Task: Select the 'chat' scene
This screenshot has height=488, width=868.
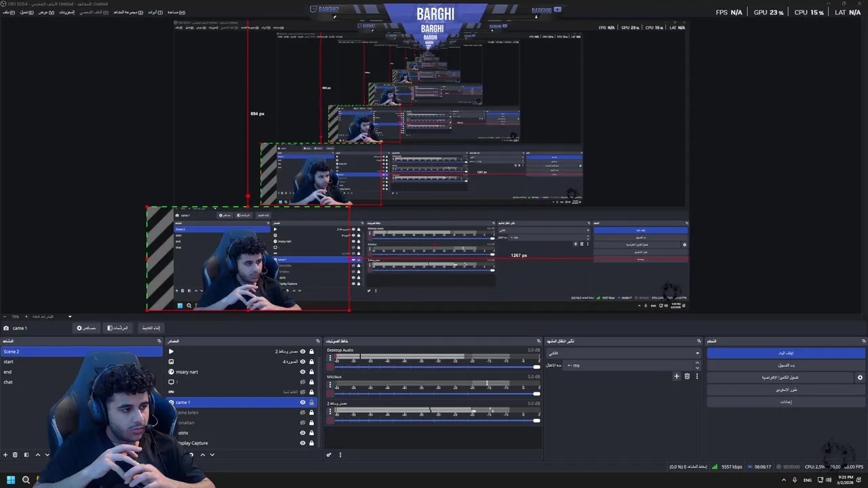Action: pyautogui.click(x=81, y=382)
